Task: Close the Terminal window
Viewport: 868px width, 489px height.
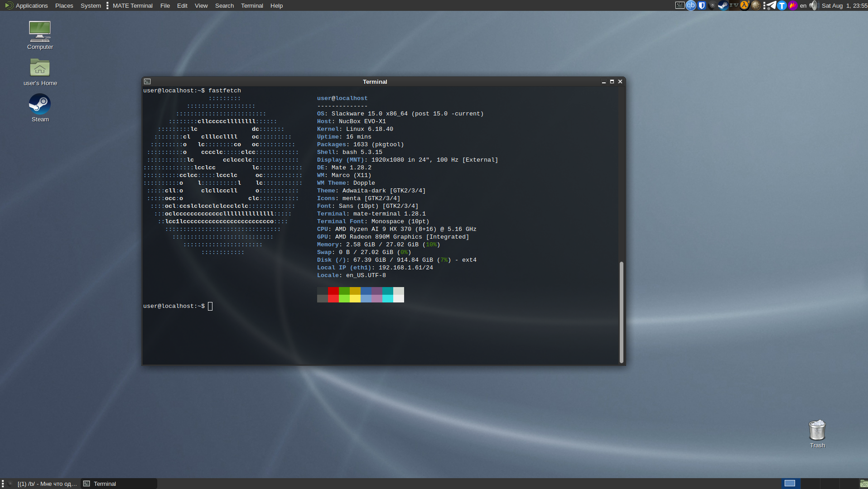Action: (620, 81)
